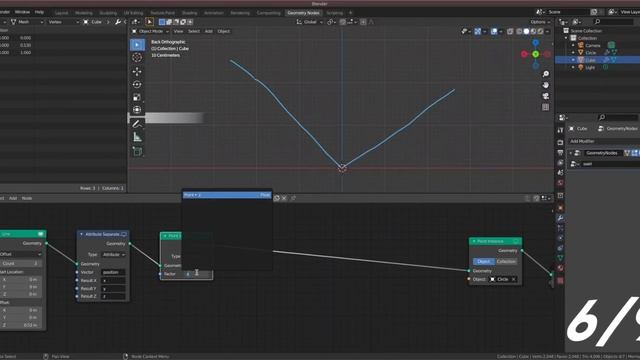Select the Rotate tool
The height and width of the screenshot is (360, 640).
tap(137, 84)
